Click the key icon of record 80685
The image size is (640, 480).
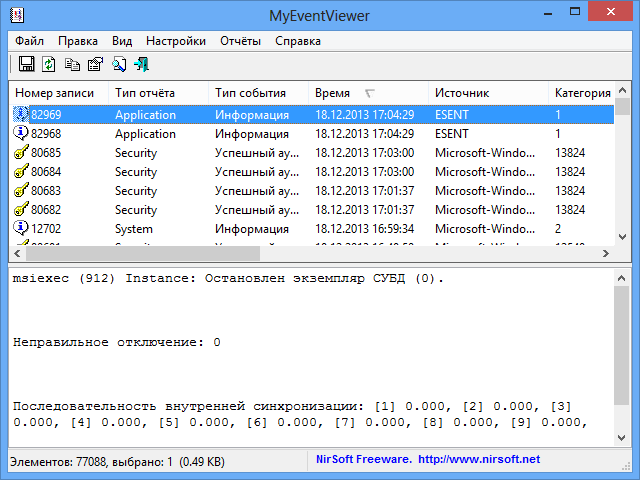[21, 152]
